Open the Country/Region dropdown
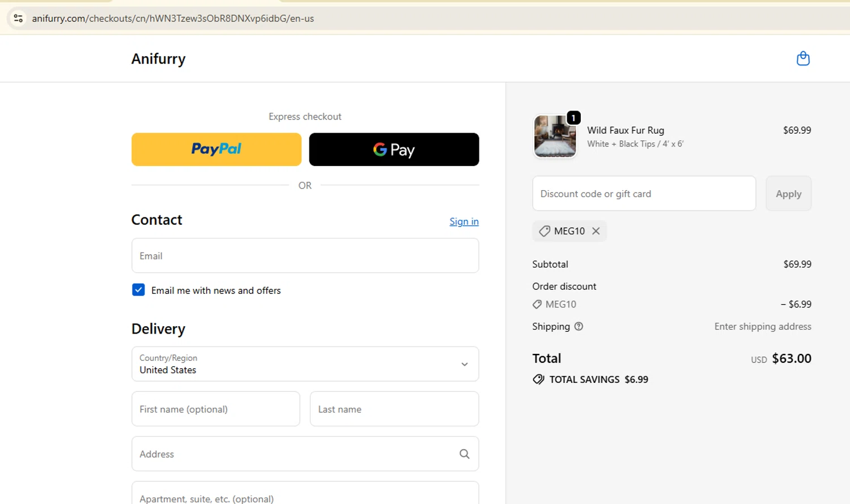This screenshot has width=850, height=504. click(x=305, y=364)
